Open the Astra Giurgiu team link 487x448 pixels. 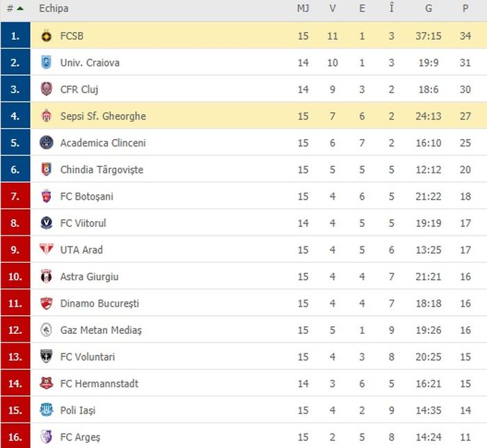pos(89,277)
